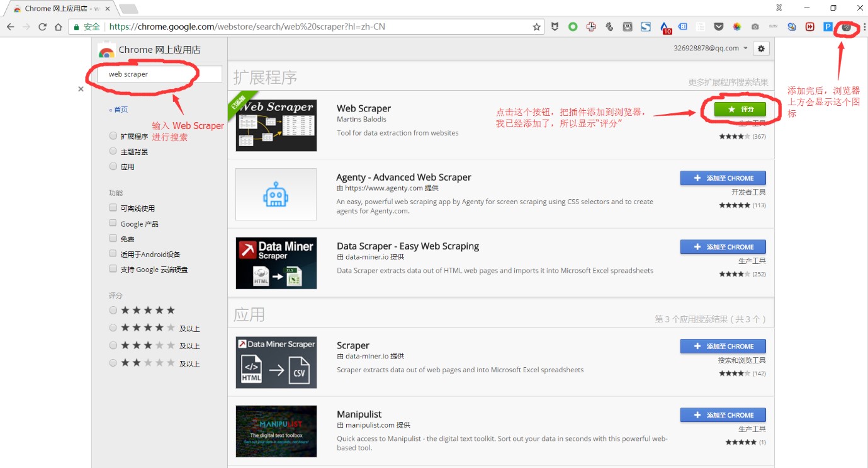This screenshot has height=468, width=868.
Task: Open the Scraper app title
Action: (x=353, y=345)
